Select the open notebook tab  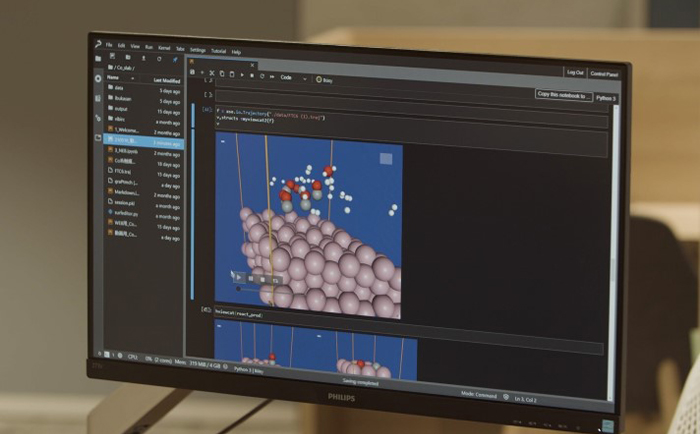pos(221,64)
